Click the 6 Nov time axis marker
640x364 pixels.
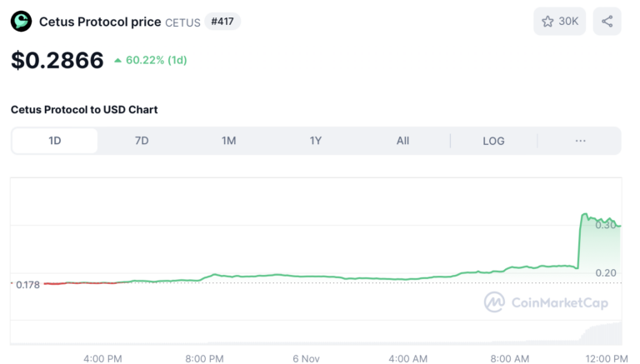306,358
